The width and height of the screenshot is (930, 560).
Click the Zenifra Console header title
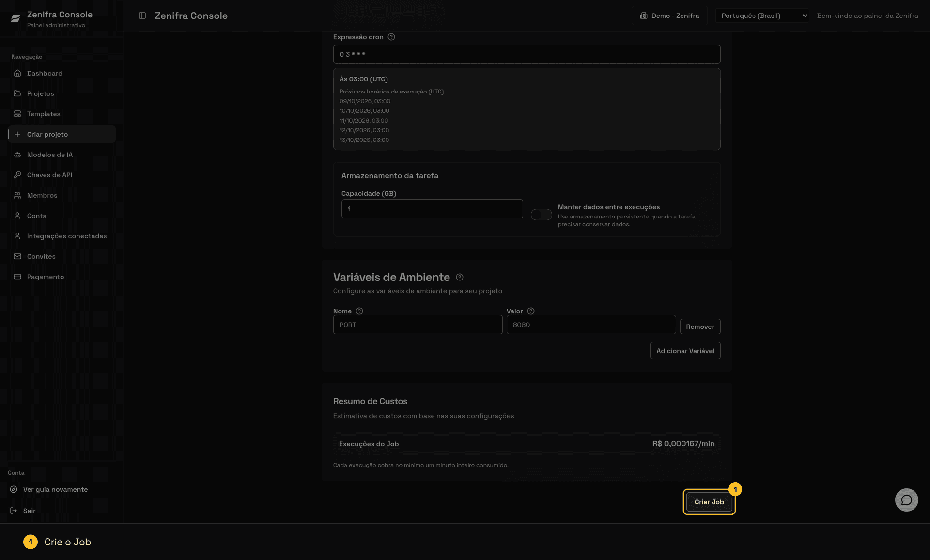[191, 16]
